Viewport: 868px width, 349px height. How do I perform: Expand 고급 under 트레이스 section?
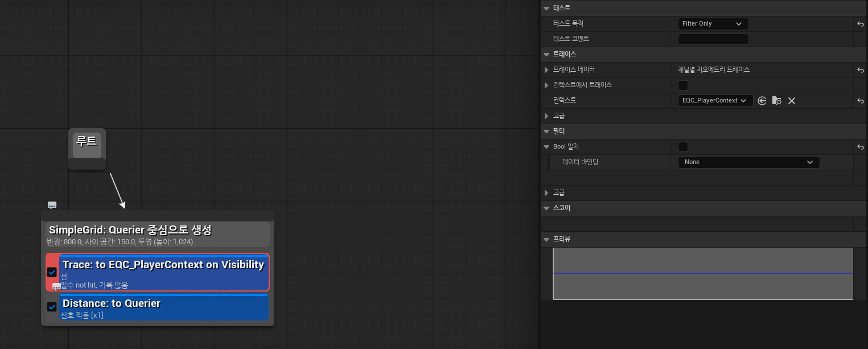point(547,116)
